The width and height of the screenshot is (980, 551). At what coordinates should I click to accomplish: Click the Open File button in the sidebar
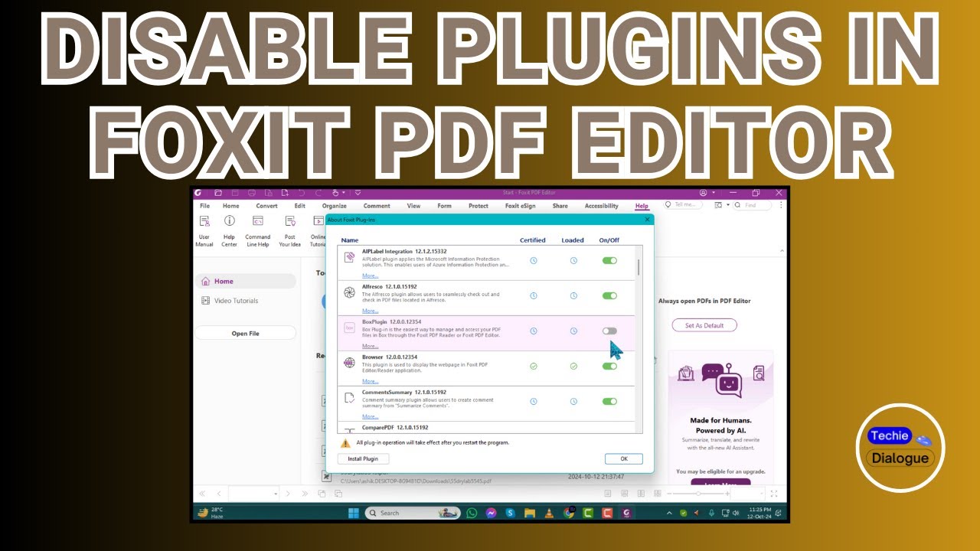pyautogui.click(x=245, y=333)
